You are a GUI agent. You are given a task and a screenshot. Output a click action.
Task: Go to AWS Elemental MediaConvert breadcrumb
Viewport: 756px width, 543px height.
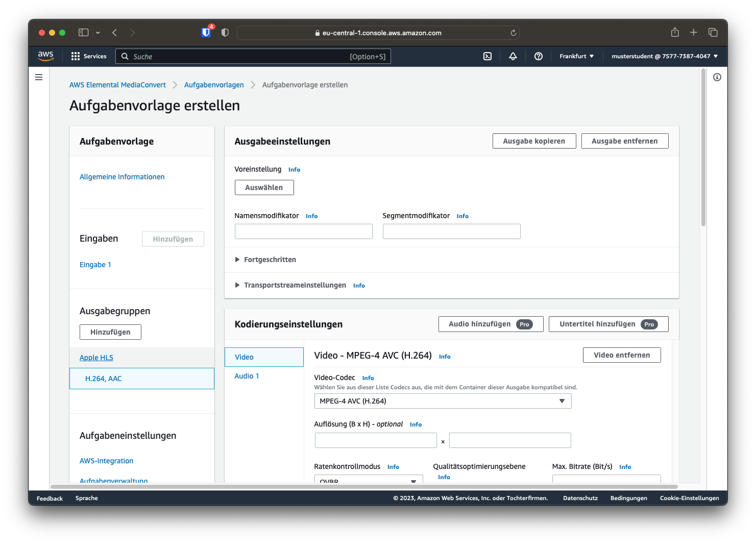point(117,85)
